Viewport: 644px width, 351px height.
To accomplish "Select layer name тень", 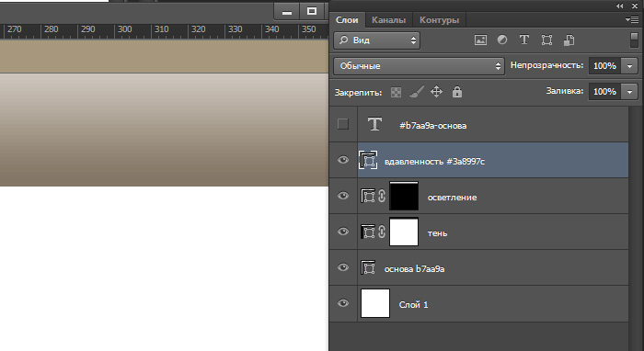I will (437, 233).
